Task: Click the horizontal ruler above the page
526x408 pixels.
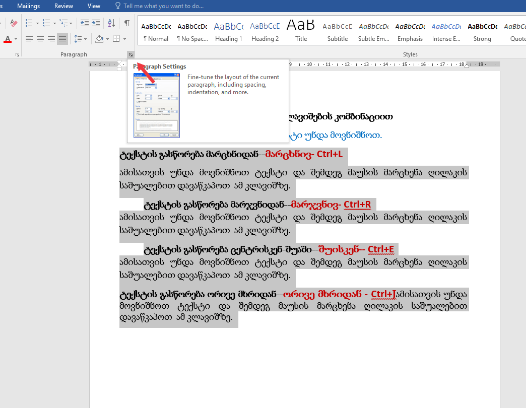Action: click(295, 64)
